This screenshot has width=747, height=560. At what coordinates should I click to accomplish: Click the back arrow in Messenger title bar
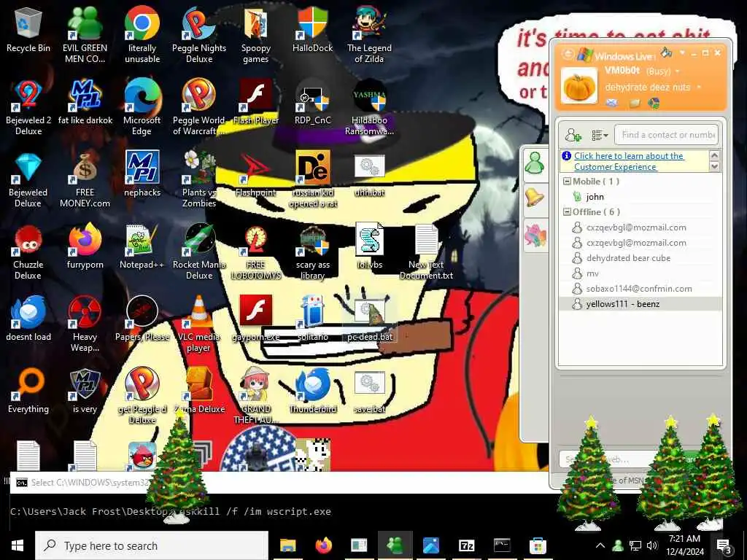pos(568,54)
